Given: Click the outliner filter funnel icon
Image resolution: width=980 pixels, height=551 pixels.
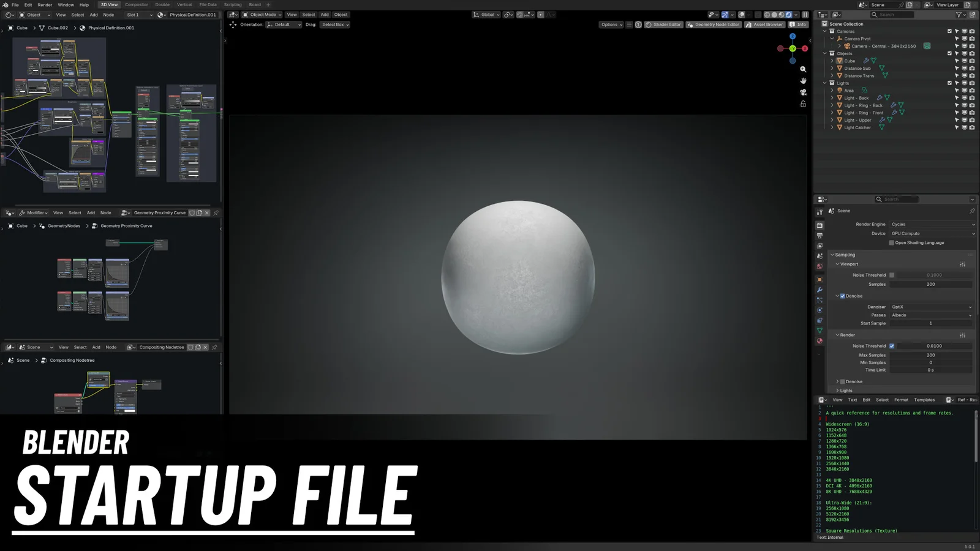Looking at the screenshot, I should (x=959, y=15).
